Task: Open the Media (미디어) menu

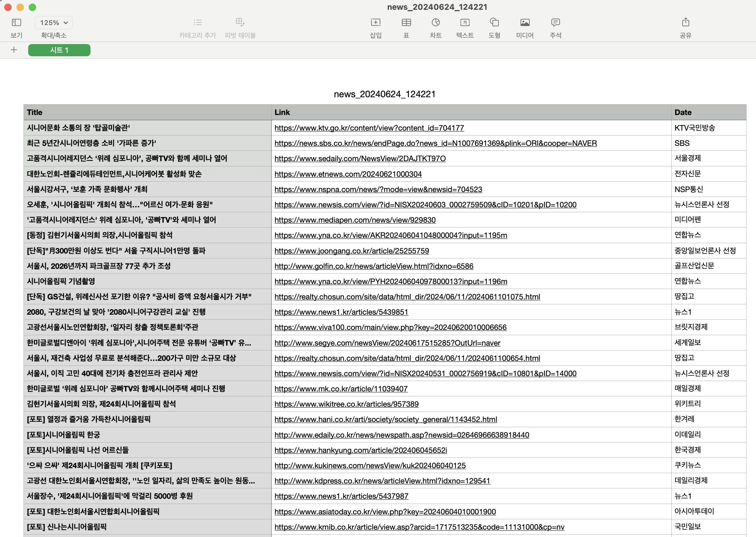Action: (x=524, y=23)
